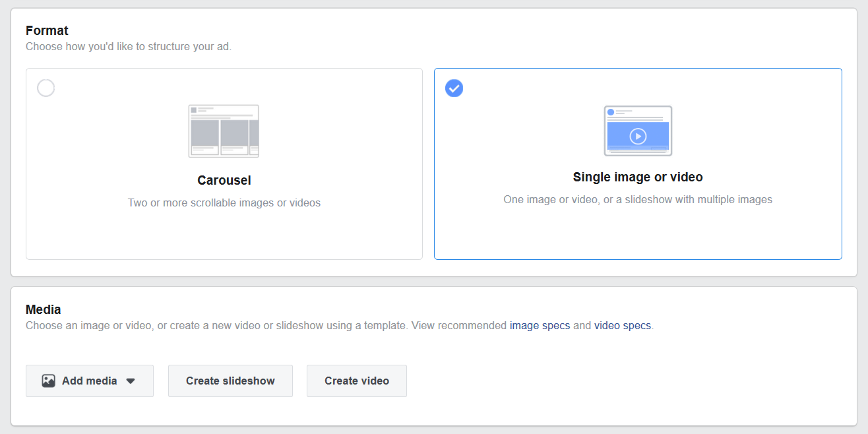Click 'Two or more scrollable images or videos' text
This screenshot has height=434, width=868.
click(224, 202)
